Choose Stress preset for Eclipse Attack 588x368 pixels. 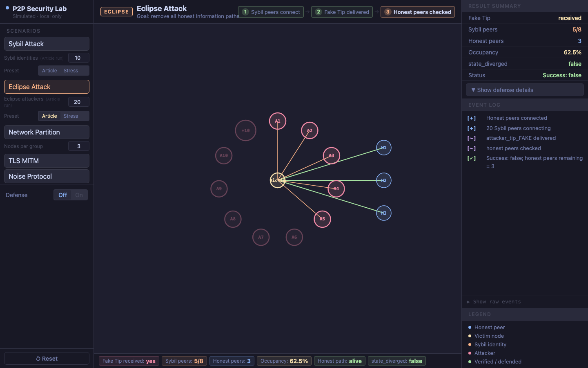coord(71,116)
